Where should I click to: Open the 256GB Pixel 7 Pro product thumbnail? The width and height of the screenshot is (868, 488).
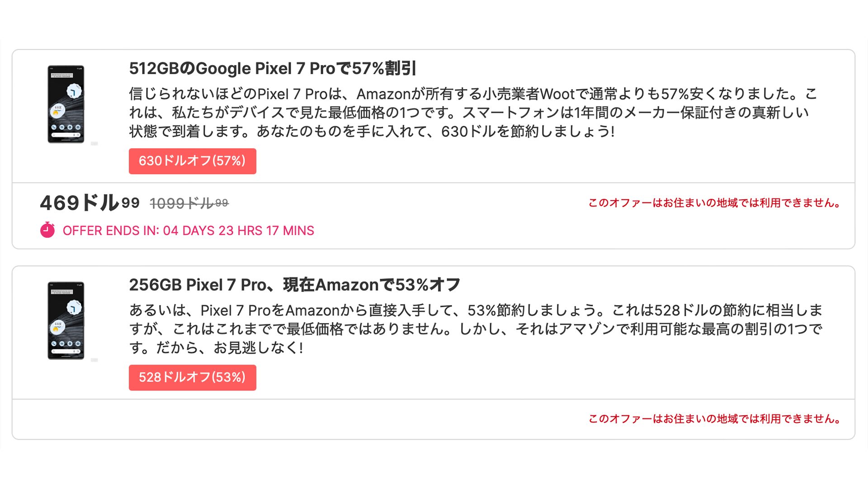point(66,321)
